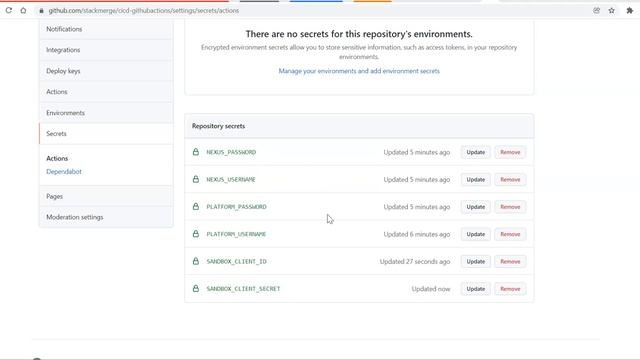The height and width of the screenshot is (360, 640).
Task: Click the share icon in address bar
Action: 596,11
